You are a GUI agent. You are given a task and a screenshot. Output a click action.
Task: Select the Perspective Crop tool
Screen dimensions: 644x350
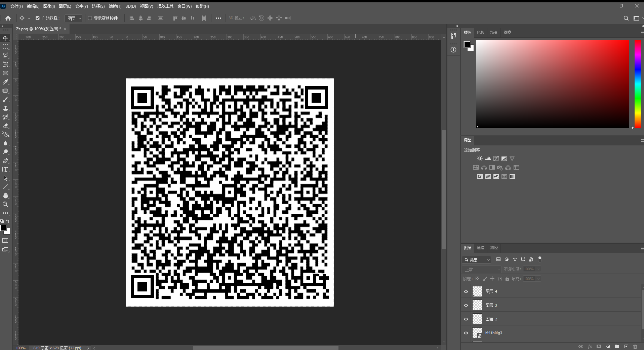click(5, 64)
